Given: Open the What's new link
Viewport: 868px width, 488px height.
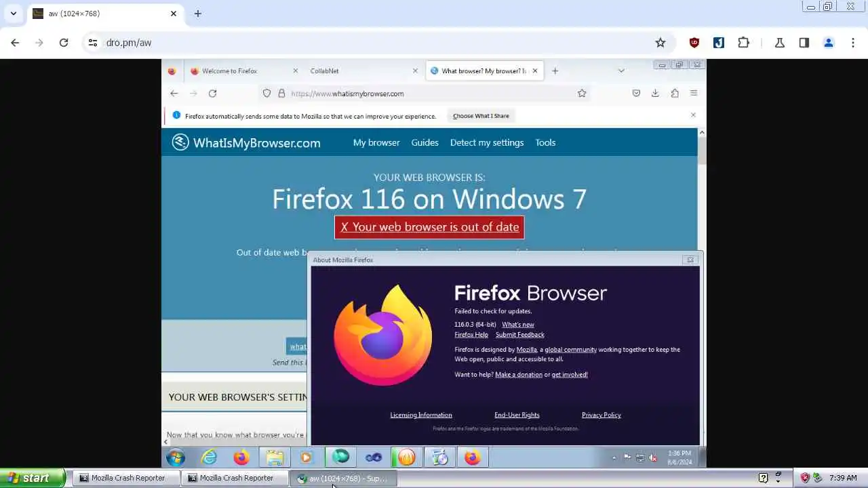Looking at the screenshot, I should (x=518, y=325).
